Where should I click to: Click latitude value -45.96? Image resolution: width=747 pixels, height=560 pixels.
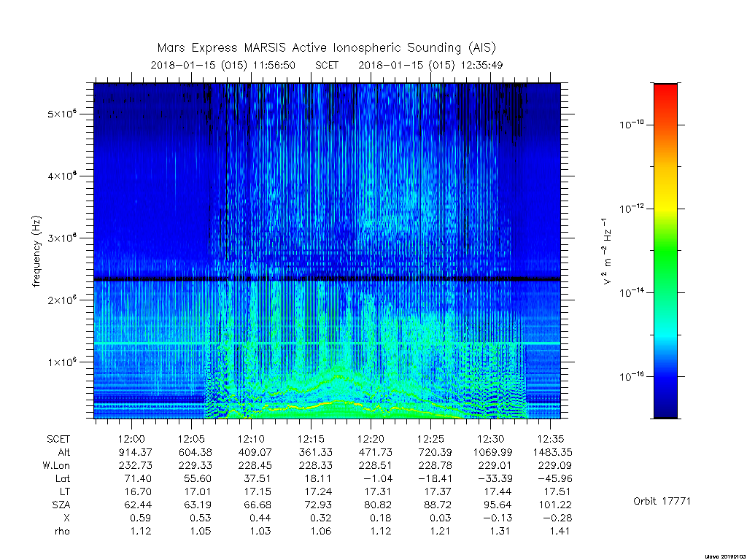[x=555, y=478]
